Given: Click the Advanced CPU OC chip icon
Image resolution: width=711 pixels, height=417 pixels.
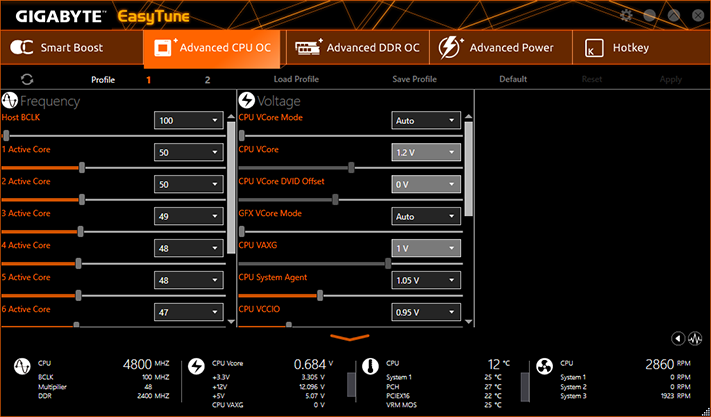Looking at the screenshot, I should tap(163, 48).
